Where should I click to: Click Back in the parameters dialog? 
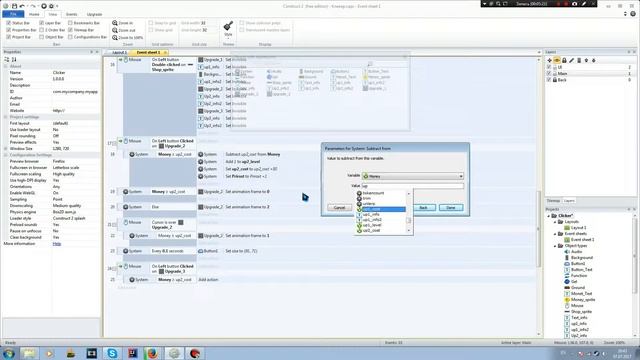click(x=424, y=208)
